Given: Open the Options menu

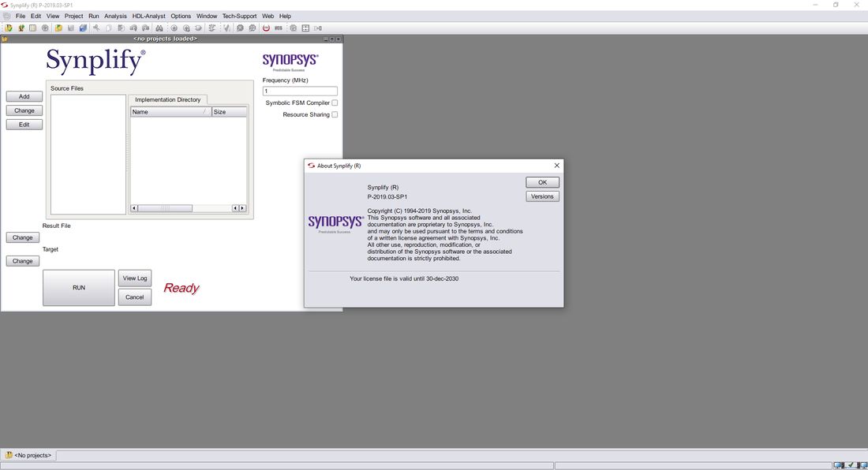Looking at the screenshot, I should (181, 16).
